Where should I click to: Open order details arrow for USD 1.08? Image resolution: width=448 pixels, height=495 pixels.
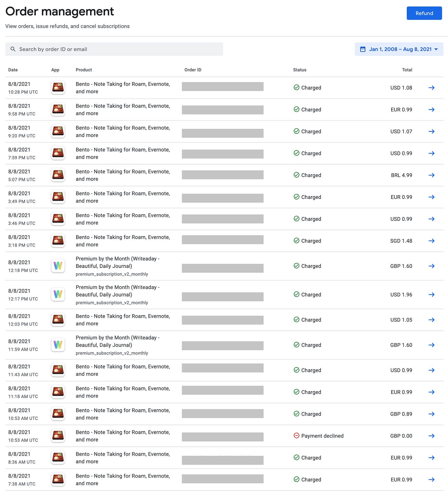[431, 88]
